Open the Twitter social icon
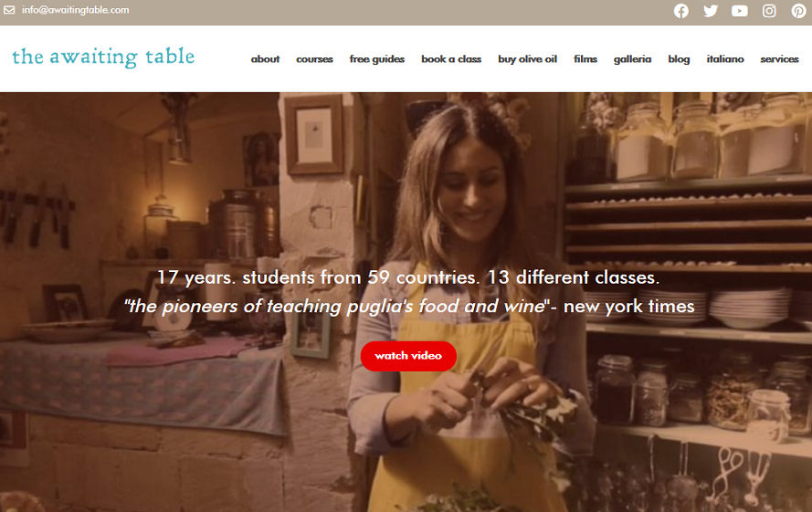812x512 pixels. click(x=711, y=10)
